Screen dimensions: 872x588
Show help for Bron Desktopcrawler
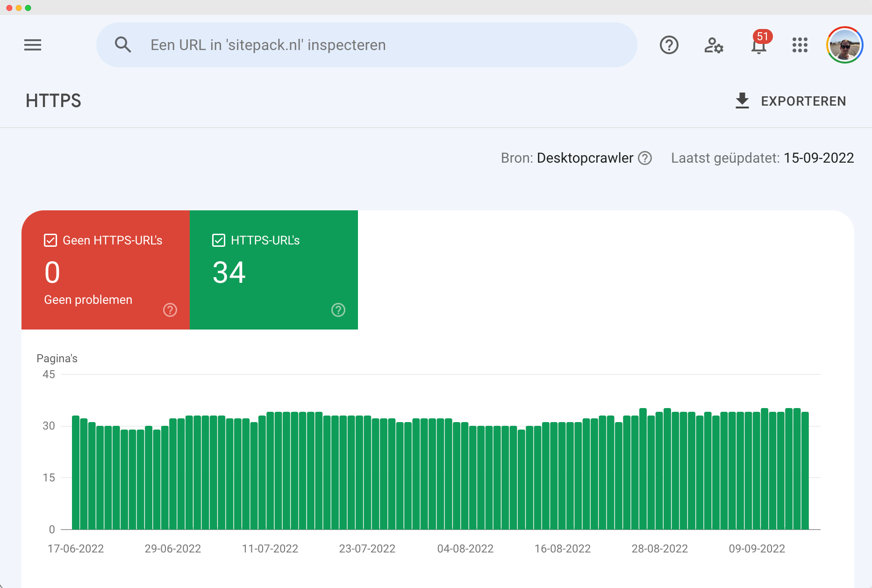645,158
